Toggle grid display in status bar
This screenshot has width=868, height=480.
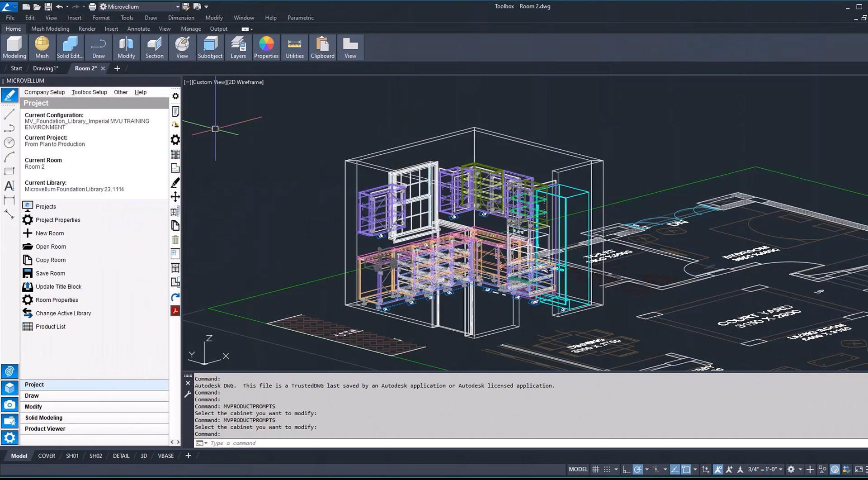click(596, 469)
